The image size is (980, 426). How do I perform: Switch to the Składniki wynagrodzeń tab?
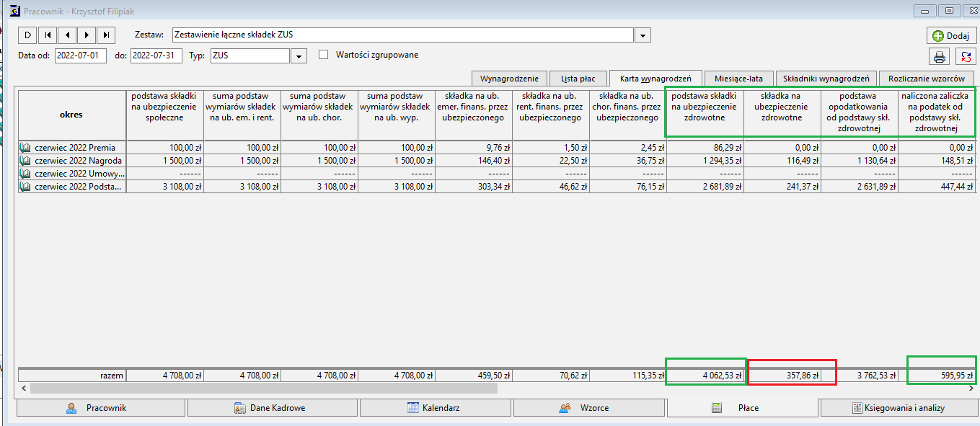click(x=826, y=79)
